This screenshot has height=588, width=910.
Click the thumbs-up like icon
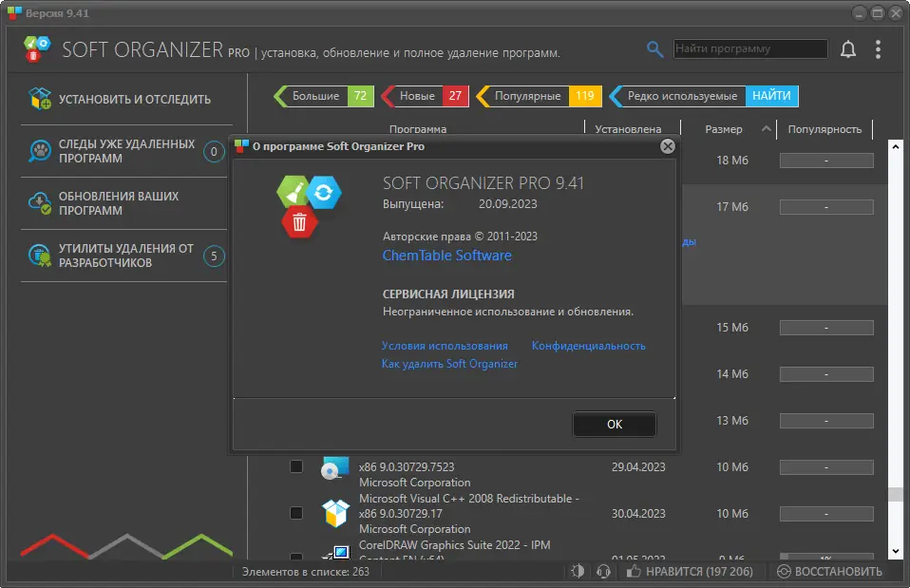[634, 571]
